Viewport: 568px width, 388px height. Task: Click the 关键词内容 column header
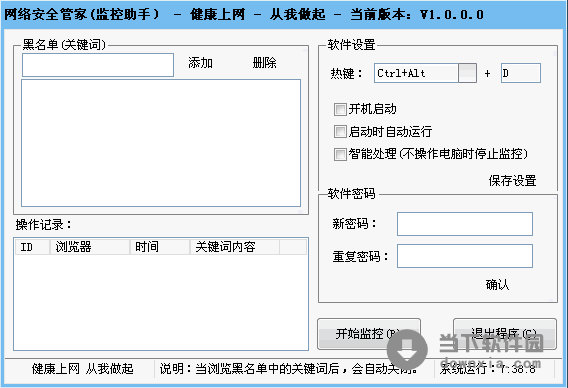[235, 247]
